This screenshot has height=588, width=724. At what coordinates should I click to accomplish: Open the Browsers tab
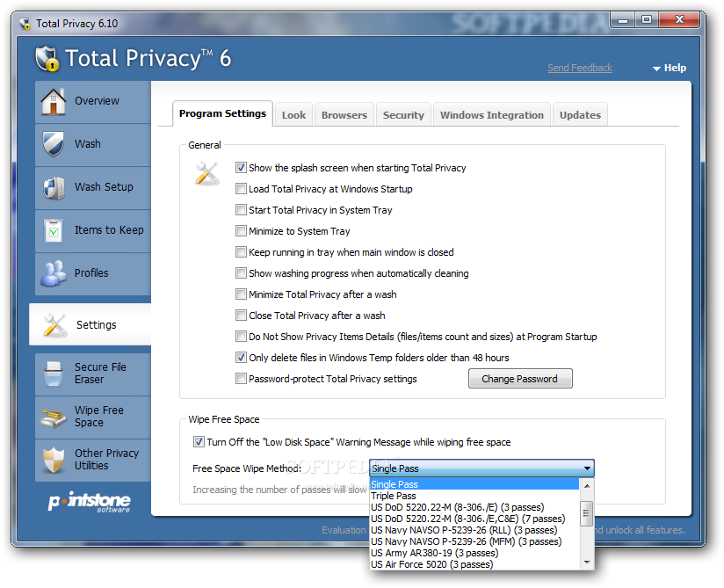click(344, 115)
